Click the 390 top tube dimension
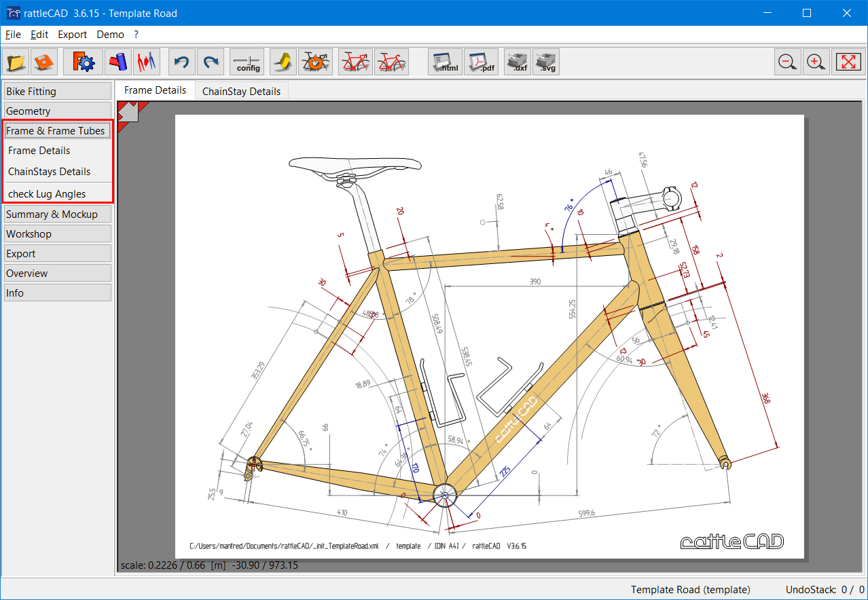This screenshot has width=868, height=600. coord(535,281)
